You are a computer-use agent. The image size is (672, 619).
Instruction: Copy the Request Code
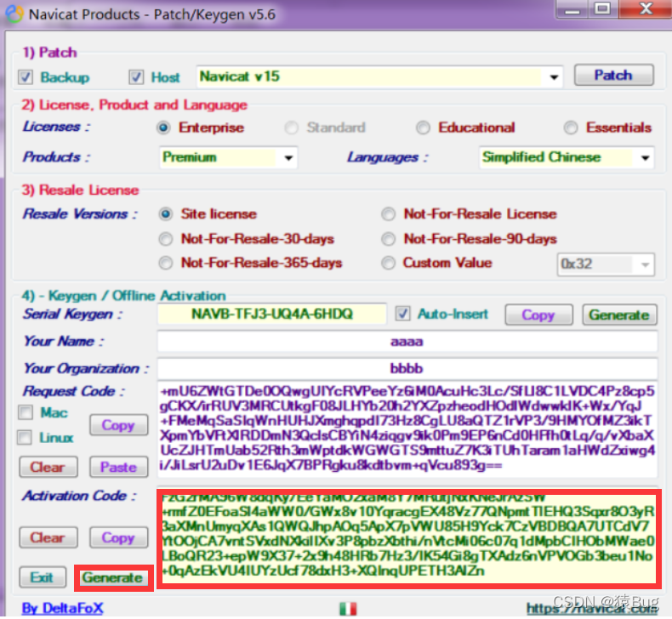[119, 425]
